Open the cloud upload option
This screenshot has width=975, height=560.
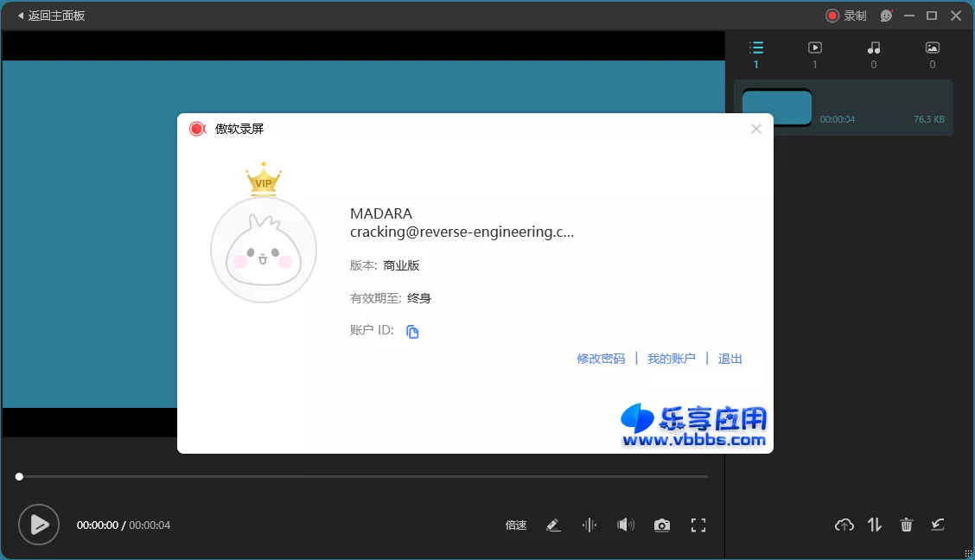pos(844,525)
